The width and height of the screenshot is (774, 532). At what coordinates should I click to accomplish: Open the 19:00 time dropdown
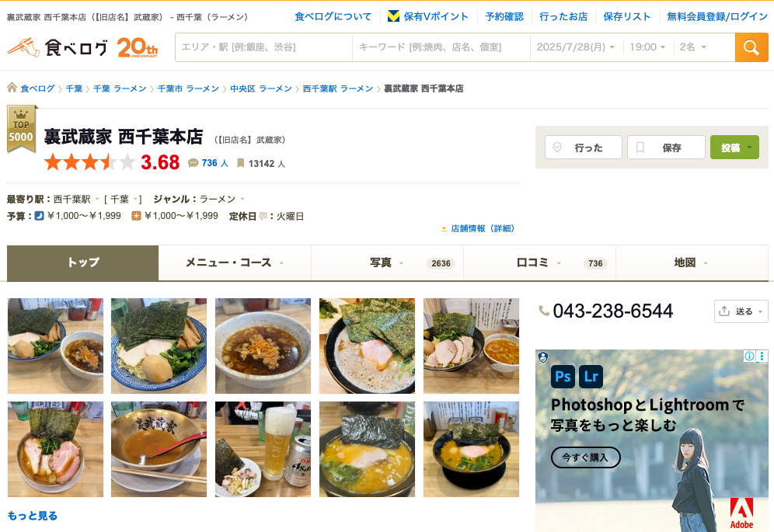647,47
